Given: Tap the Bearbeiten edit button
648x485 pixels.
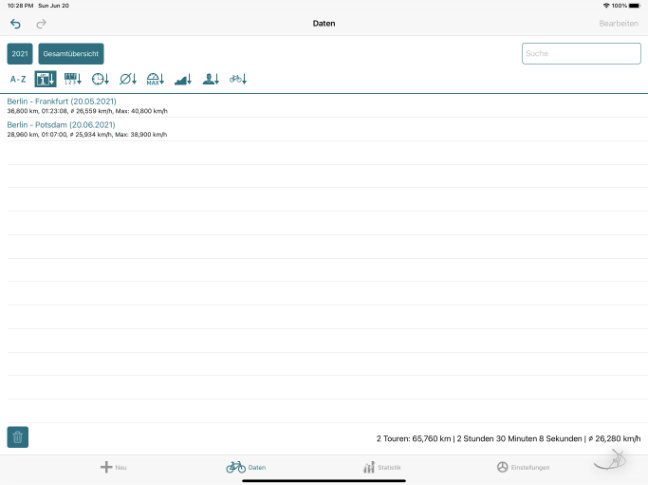Looking at the screenshot, I should [x=619, y=23].
